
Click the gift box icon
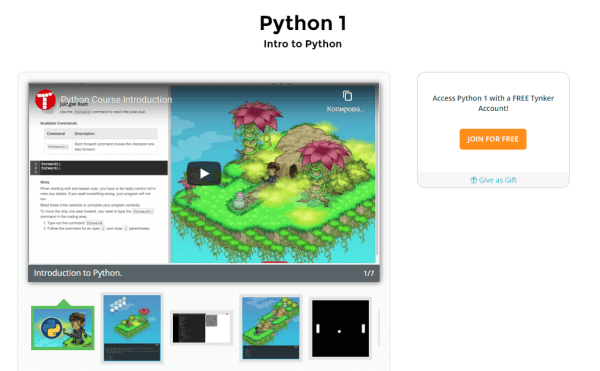tap(473, 180)
